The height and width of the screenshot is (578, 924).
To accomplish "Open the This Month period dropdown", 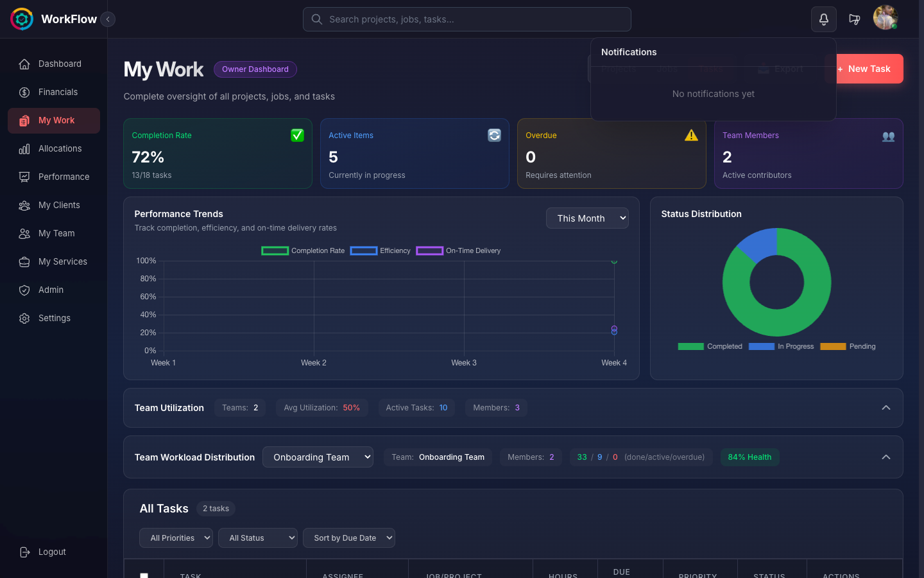I will point(587,218).
